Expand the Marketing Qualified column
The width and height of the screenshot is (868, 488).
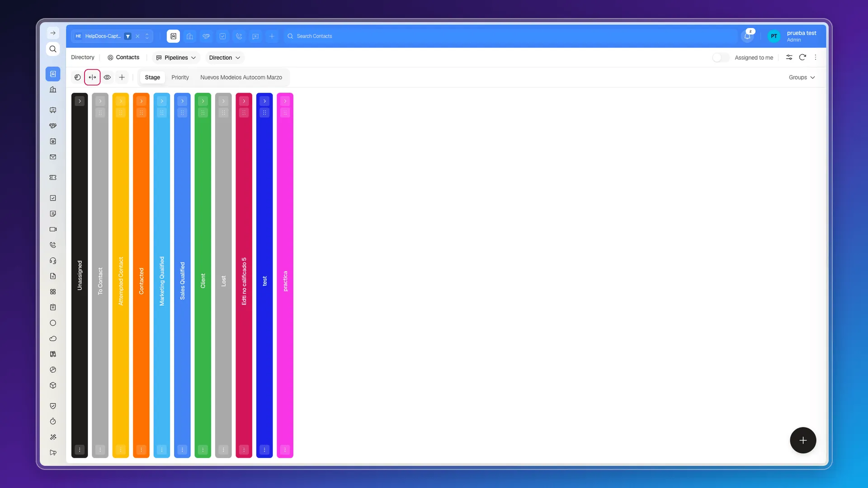pos(162,101)
